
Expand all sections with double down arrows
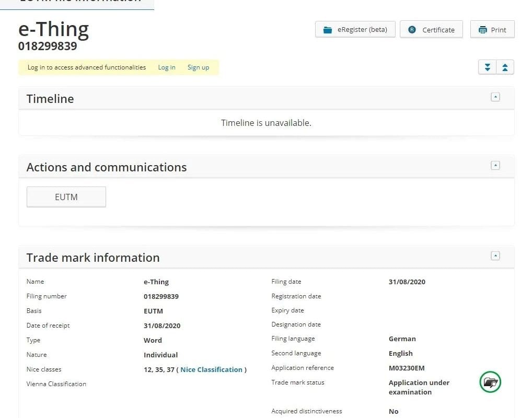tap(487, 67)
